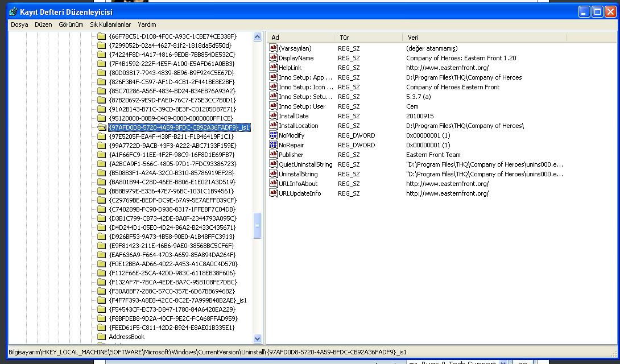Screen dimensions: 620x364
Task: Click the Inno Setup: App value icon
Action: point(273,77)
